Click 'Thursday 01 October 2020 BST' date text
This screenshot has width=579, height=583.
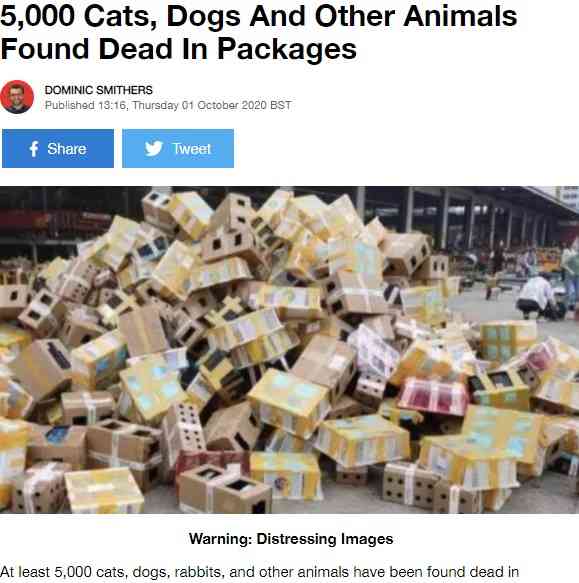pos(212,105)
